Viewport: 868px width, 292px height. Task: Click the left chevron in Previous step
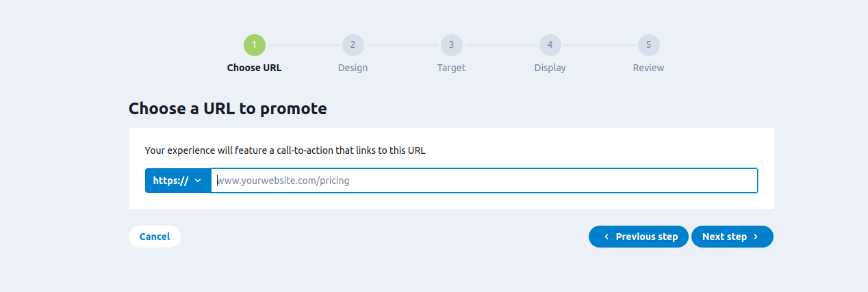(607, 237)
